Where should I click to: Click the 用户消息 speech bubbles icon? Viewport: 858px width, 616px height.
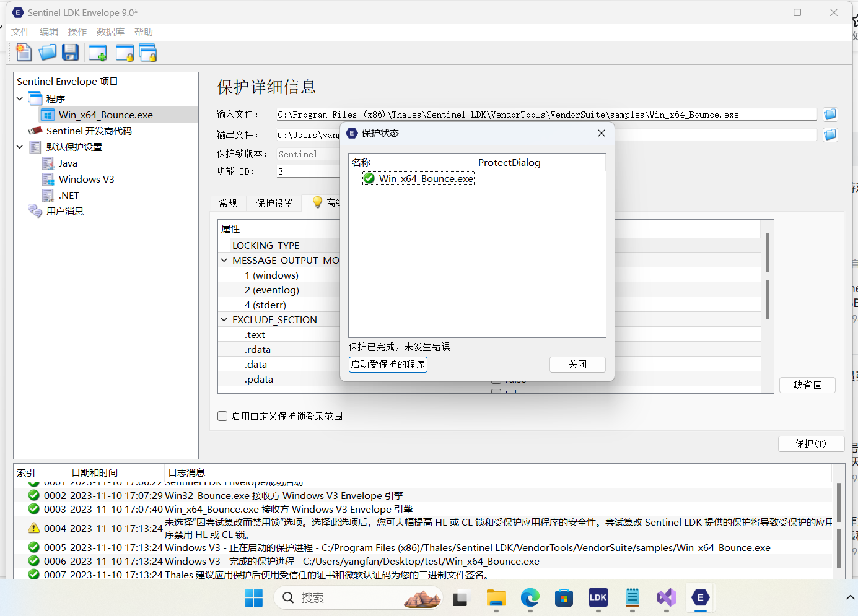coord(35,211)
